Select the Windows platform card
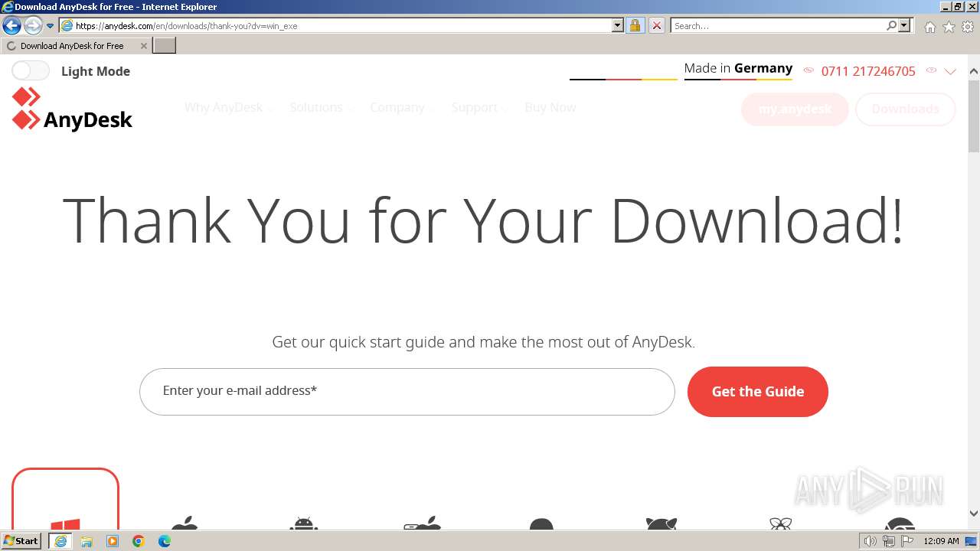 pos(65,499)
